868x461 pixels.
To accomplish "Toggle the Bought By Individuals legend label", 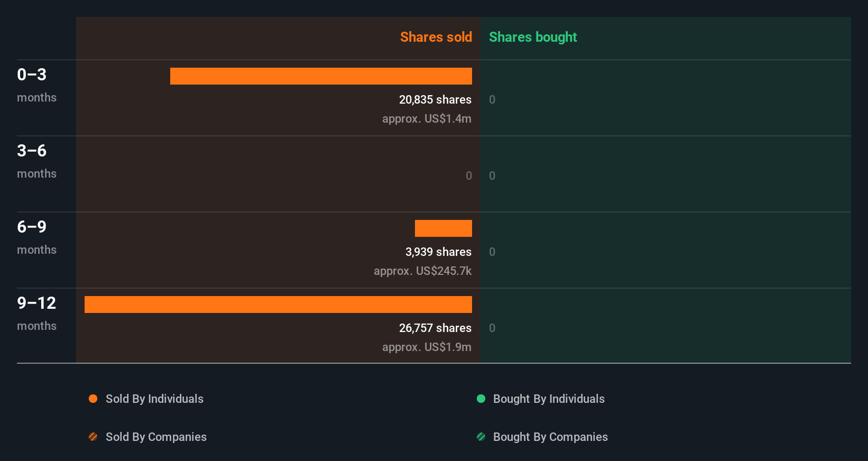I will (549, 399).
